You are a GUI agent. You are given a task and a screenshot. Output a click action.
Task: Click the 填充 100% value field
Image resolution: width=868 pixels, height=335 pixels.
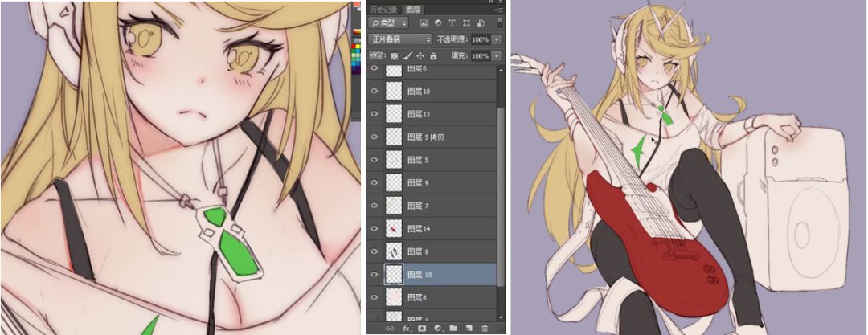coord(480,56)
